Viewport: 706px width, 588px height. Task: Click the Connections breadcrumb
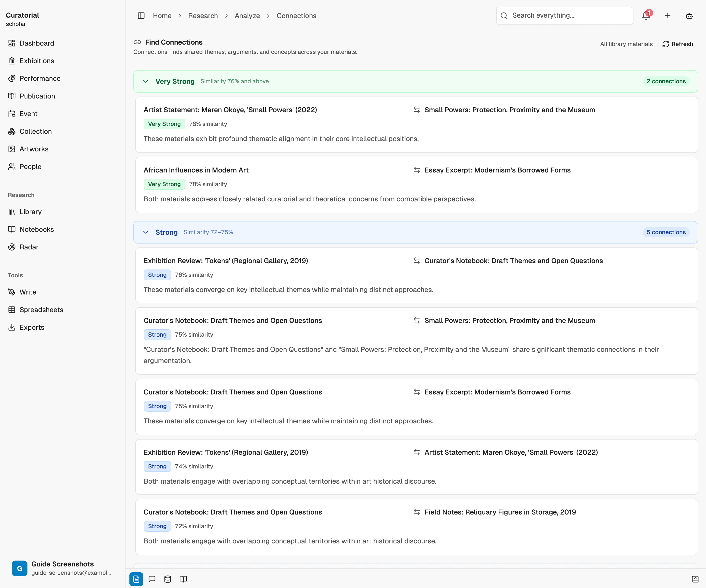pyautogui.click(x=296, y=16)
